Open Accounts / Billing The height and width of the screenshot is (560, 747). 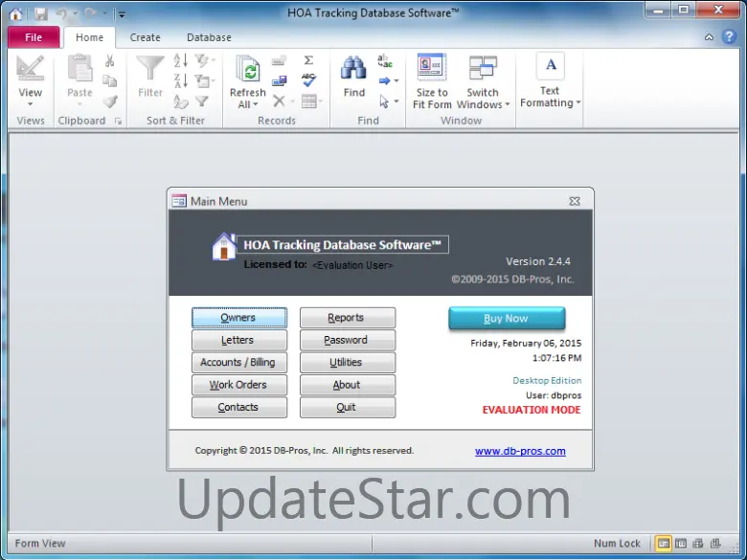[x=239, y=363]
